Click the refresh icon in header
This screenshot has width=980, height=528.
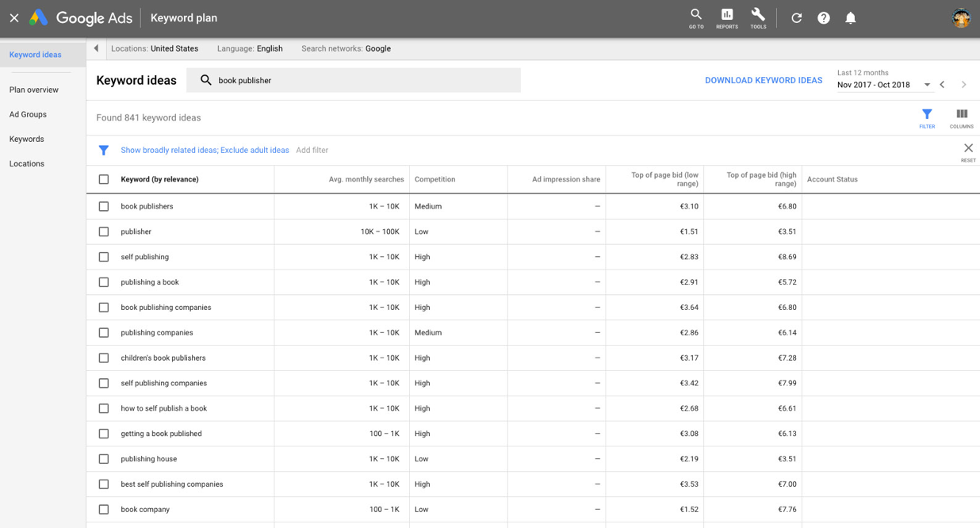click(797, 18)
